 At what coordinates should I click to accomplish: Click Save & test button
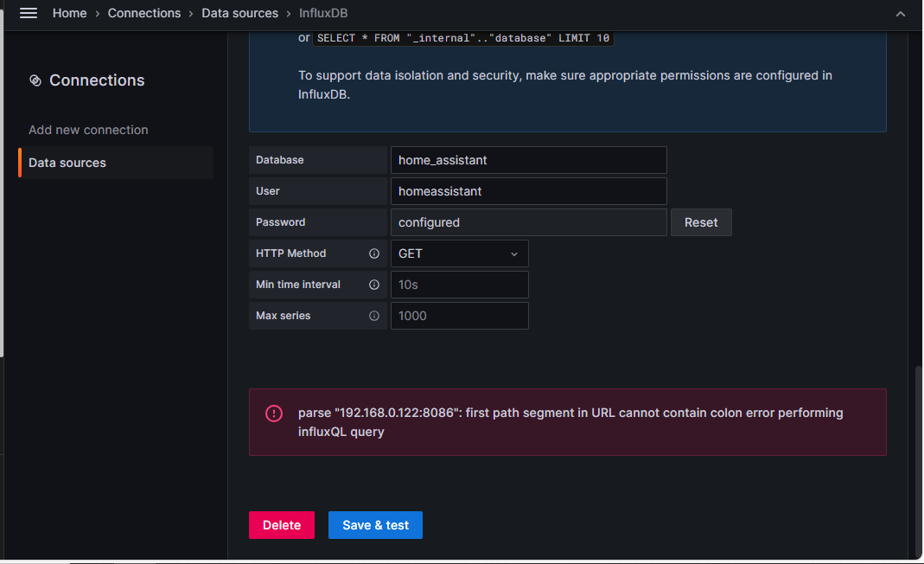tap(375, 525)
